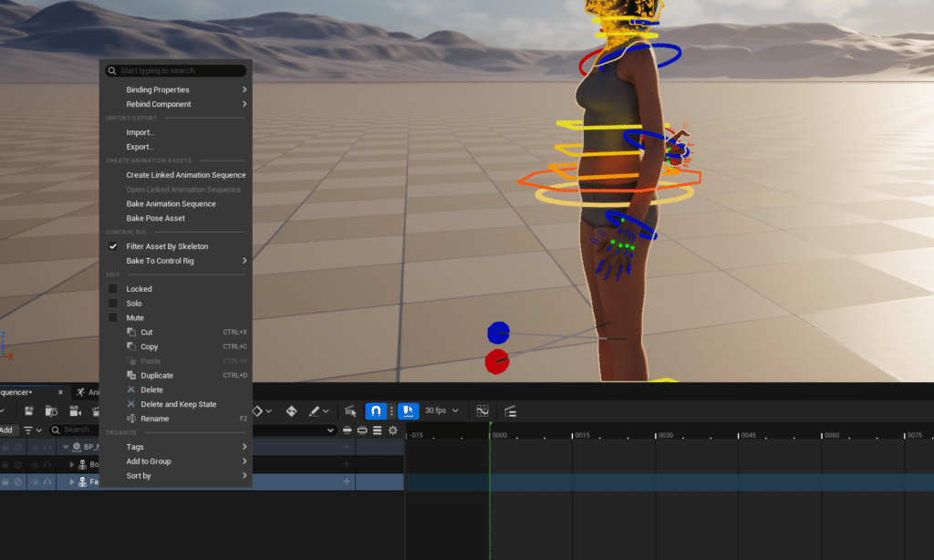The image size is (934, 560).
Task: Click the camera icon in the Sequencer toolbar
Action: 75,411
